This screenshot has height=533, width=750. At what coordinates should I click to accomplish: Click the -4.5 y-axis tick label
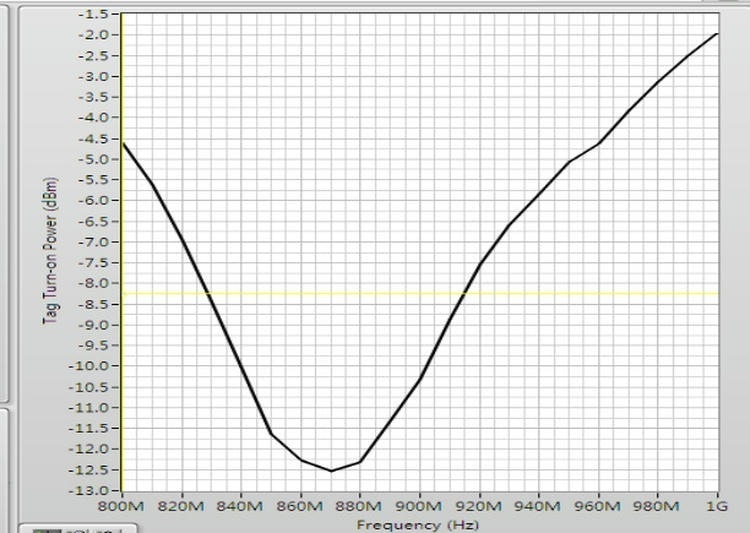point(94,139)
